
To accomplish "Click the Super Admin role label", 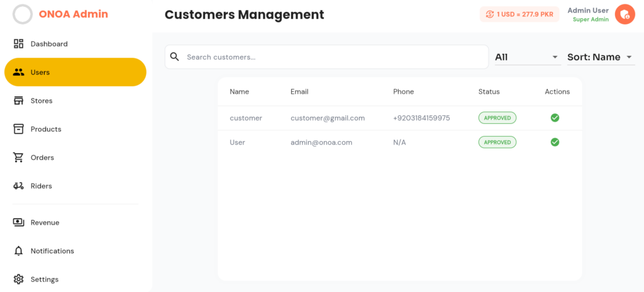I will [x=591, y=20].
